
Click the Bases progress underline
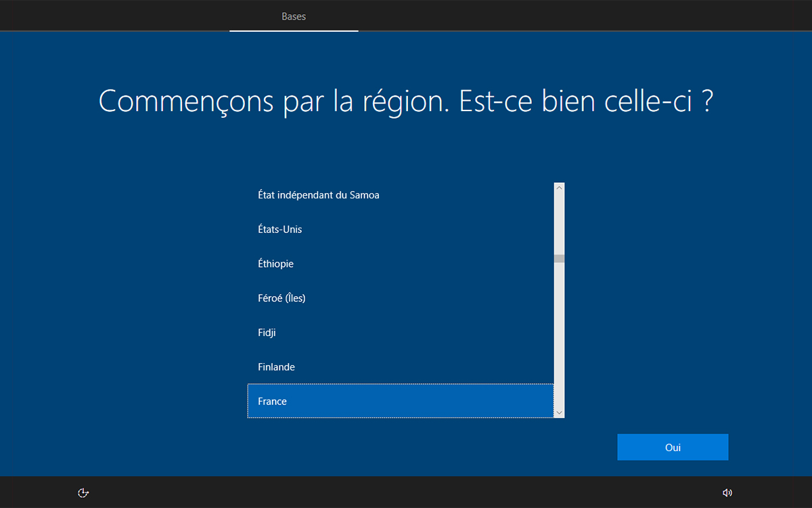[294, 30]
